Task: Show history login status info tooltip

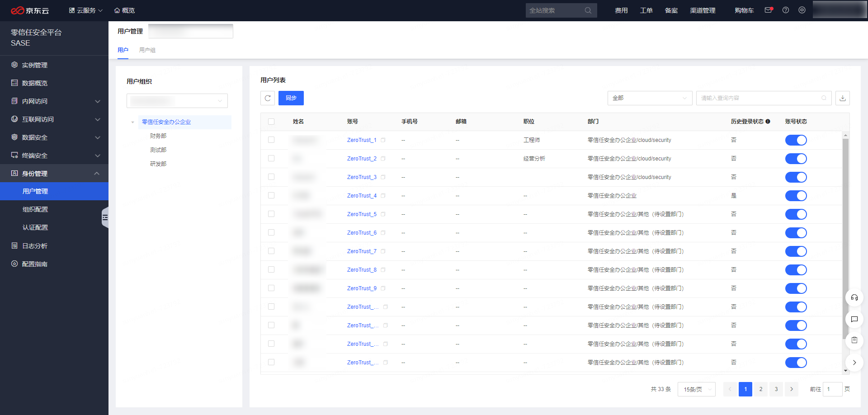Action: [768, 122]
